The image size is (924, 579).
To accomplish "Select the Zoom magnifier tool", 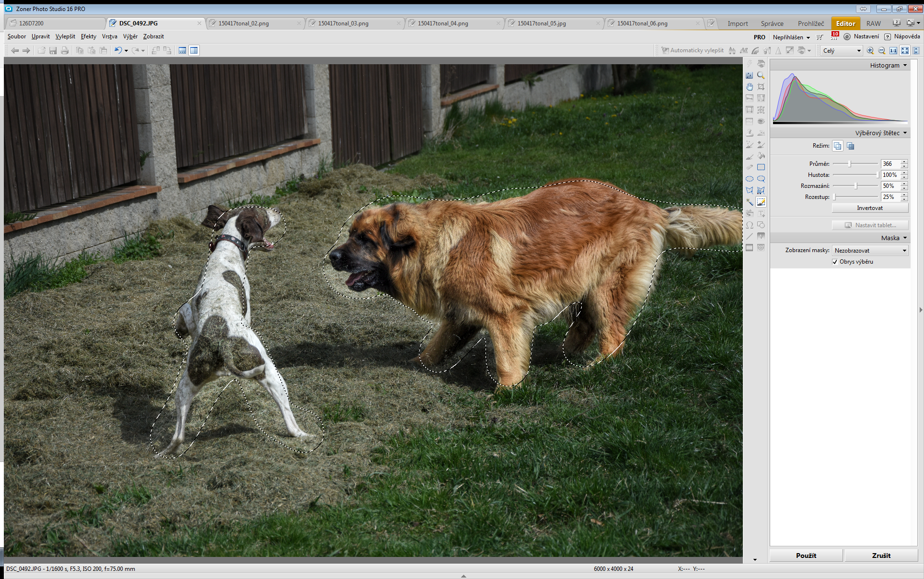I will coord(761,75).
